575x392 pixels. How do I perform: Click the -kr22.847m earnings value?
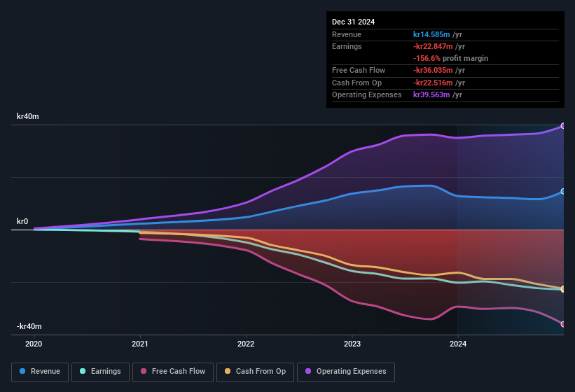point(433,46)
